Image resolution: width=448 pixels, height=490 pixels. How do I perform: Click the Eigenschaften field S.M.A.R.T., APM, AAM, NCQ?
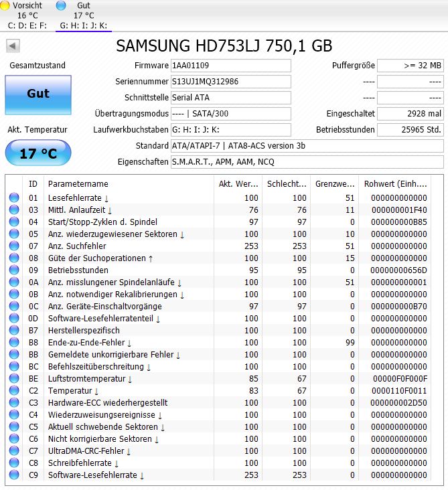pos(307,162)
